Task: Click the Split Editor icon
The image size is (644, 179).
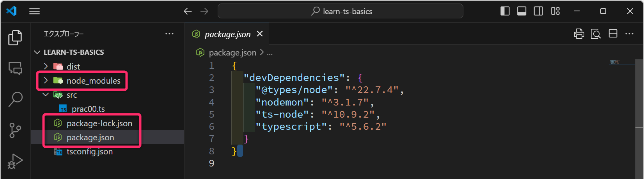Action: point(613,34)
